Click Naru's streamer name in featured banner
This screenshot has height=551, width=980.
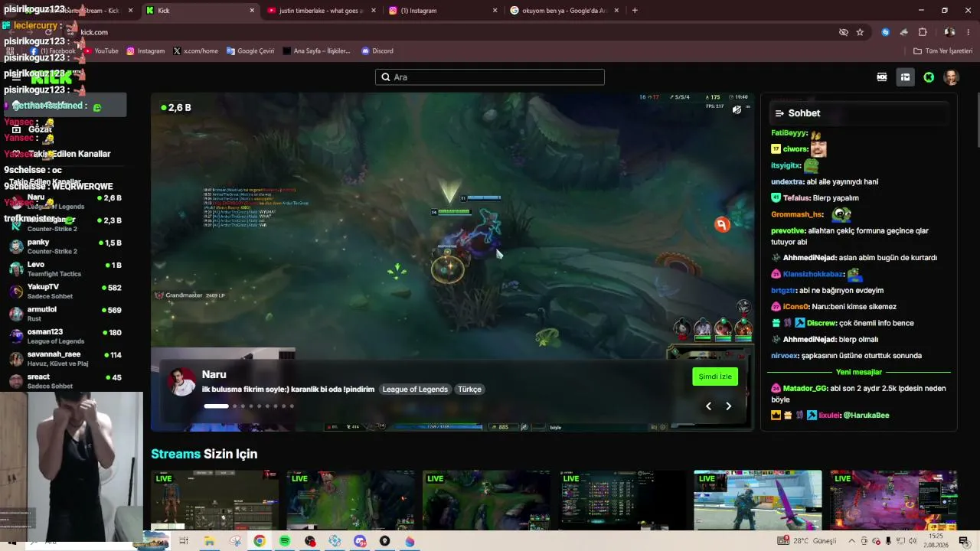point(214,374)
